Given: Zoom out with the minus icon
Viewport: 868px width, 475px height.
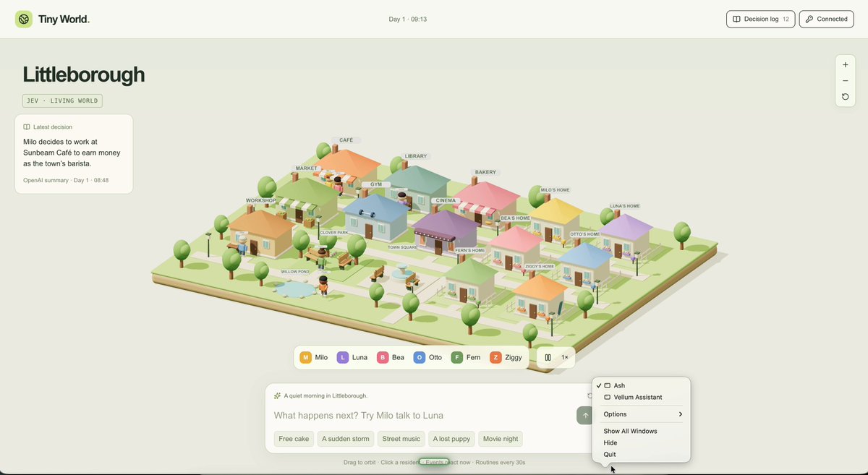Looking at the screenshot, I should 846,81.
